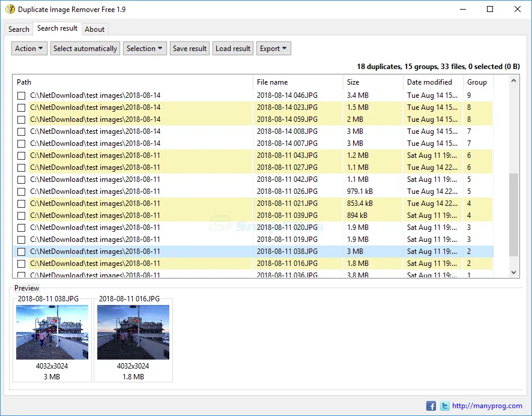Click the vertical scrollbar thumb
The image size is (532, 416).
(513, 215)
